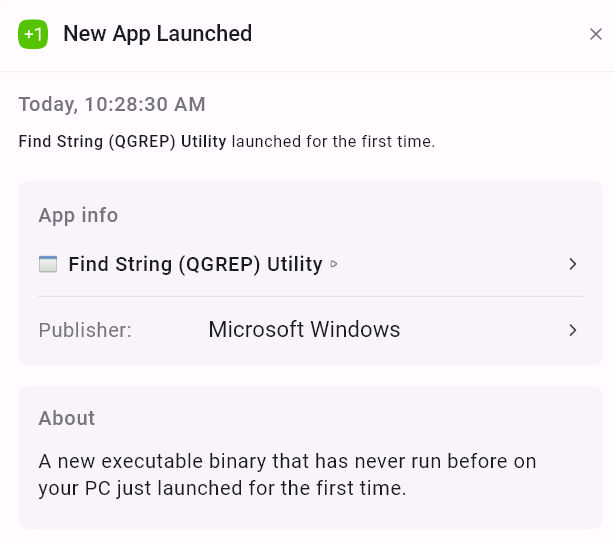Click the "App info" section heading
This screenshot has height=544, width=614.
(78, 215)
